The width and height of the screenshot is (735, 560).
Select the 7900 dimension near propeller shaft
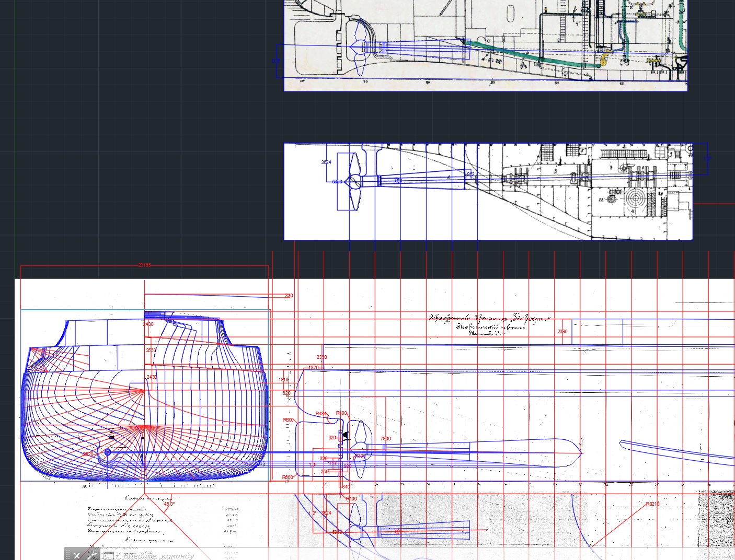pos(385,439)
